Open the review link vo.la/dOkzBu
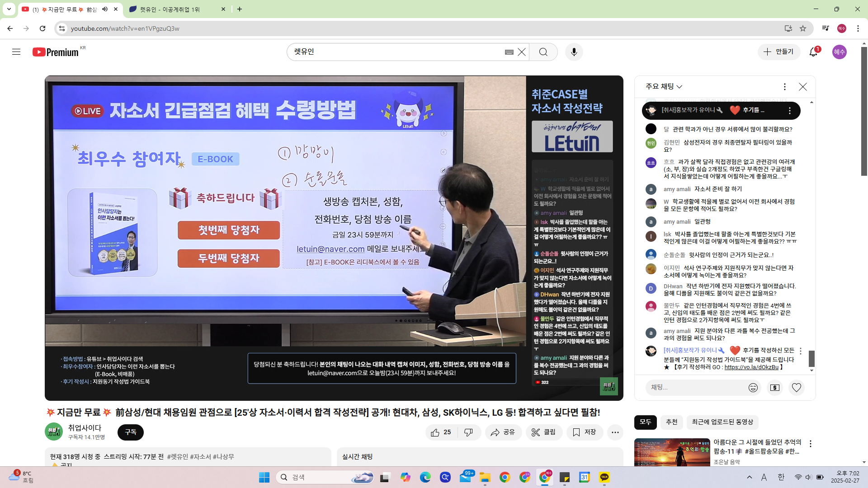 pyautogui.click(x=751, y=367)
